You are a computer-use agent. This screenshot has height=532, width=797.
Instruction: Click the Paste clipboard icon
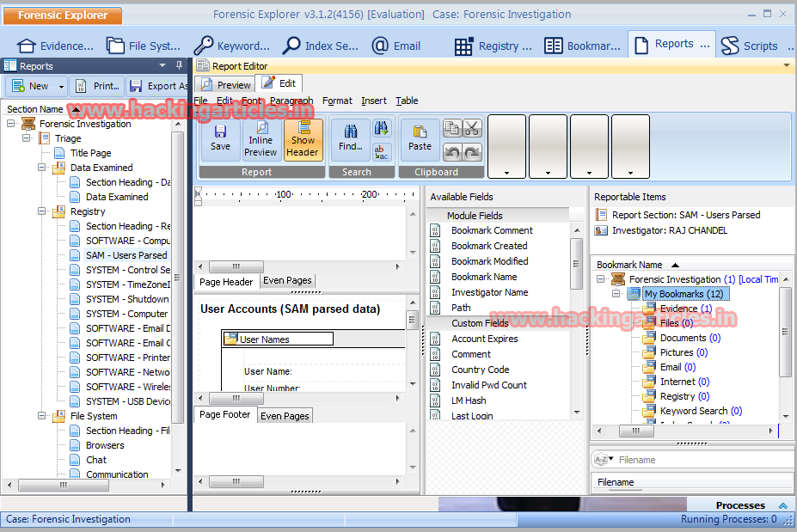click(420, 139)
